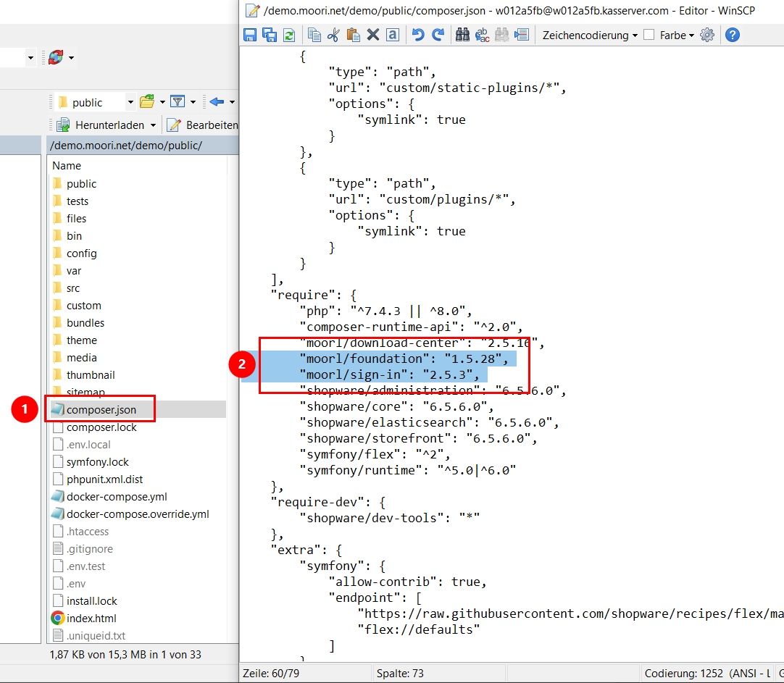Toggle the Farbe color checkbox

[649, 35]
